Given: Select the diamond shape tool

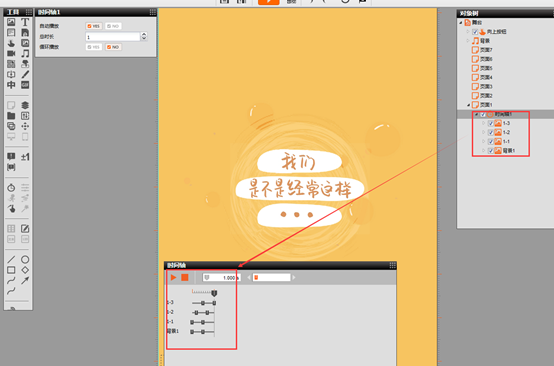Looking at the screenshot, I should [25, 270].
